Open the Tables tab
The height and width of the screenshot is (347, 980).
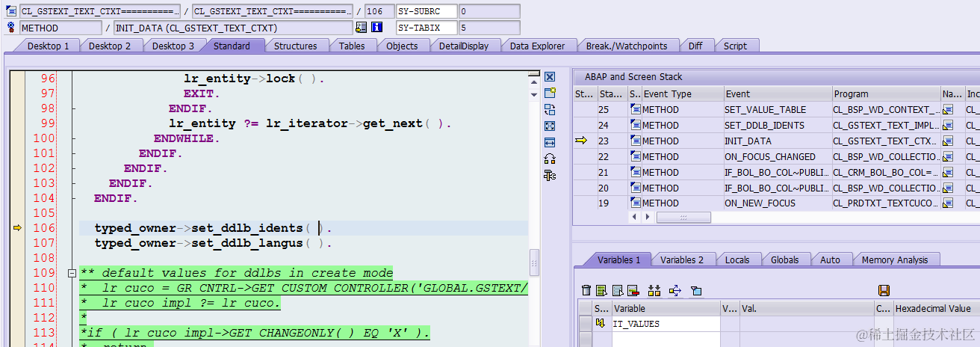tap(352, 46)
